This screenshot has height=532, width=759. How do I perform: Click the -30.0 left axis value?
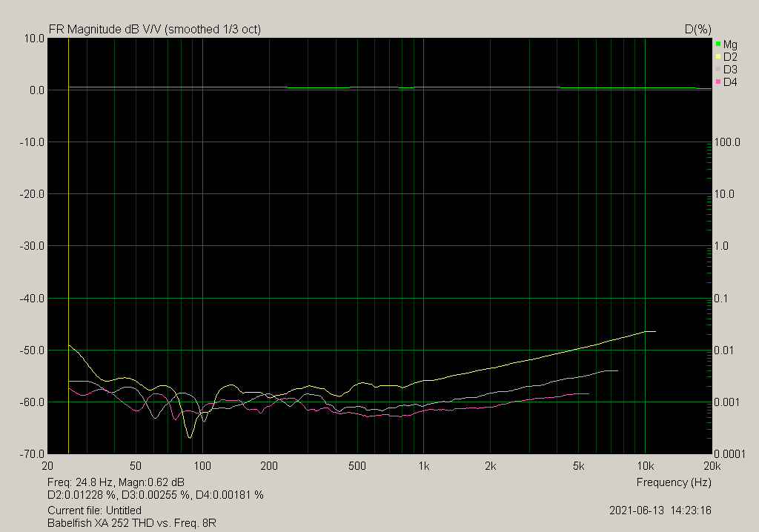[32, 246]
